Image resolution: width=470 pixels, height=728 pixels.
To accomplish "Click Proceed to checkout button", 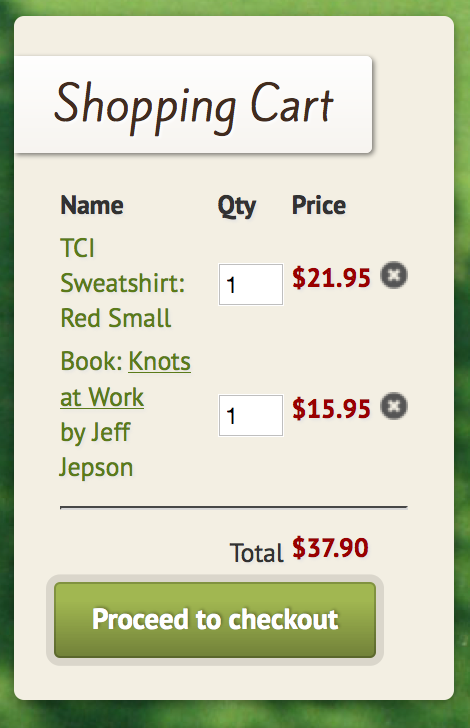I will pos(215,620).
